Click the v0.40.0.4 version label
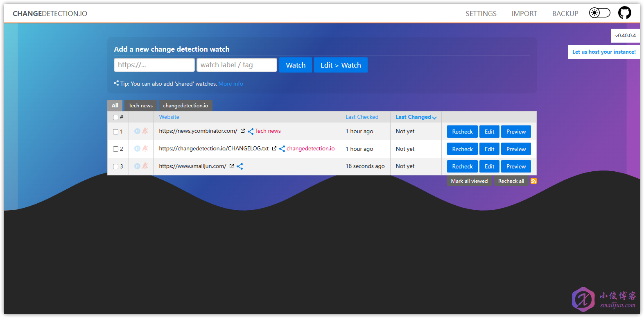 tap(625, 36)
